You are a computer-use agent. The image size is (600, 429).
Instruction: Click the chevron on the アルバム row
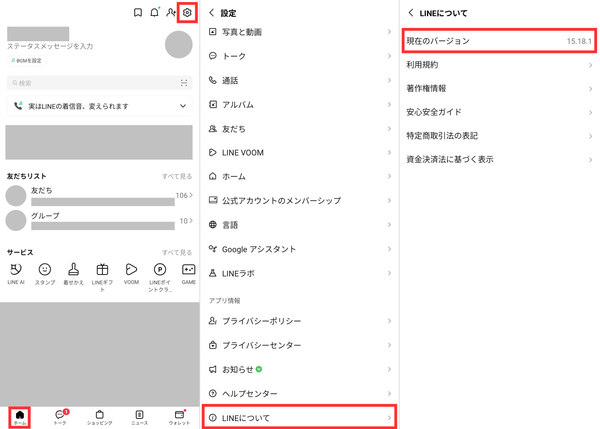coord(389,104)
